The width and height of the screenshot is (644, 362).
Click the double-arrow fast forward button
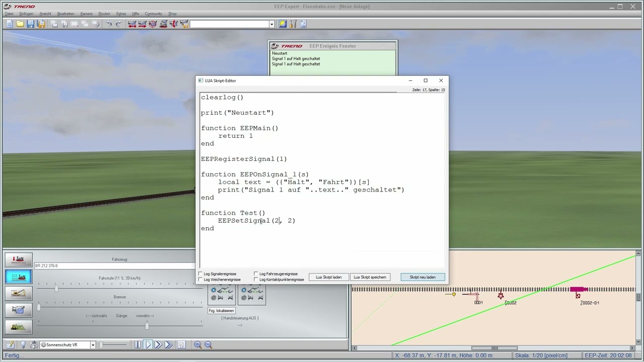tap(158, 345)
